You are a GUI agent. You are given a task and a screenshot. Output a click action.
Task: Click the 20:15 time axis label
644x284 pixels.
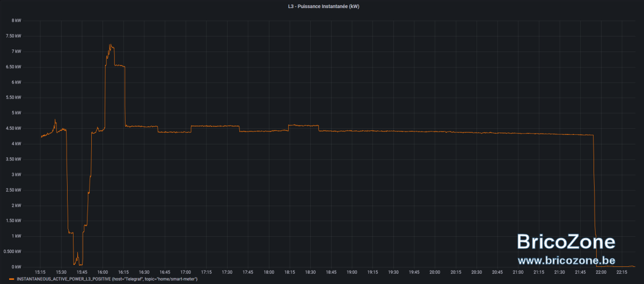[x=456, y=272]
